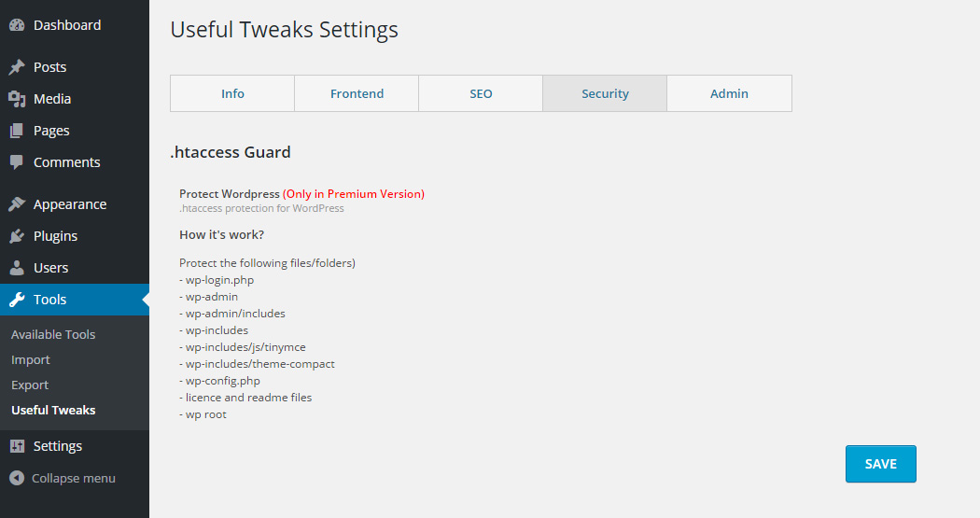Viewport: 980px width, 518px height.
Task: Open Available Tools submenu link
Action: [53, 334]
